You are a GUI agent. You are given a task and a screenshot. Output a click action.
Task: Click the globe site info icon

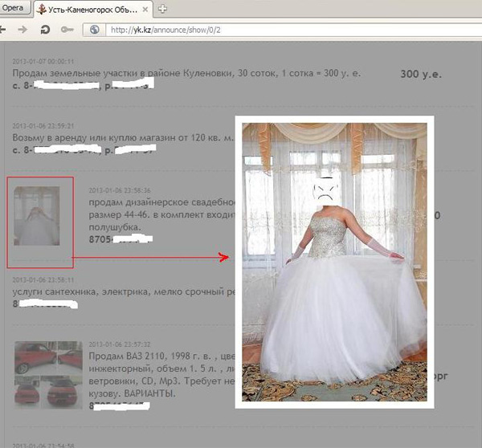[94, 30]
